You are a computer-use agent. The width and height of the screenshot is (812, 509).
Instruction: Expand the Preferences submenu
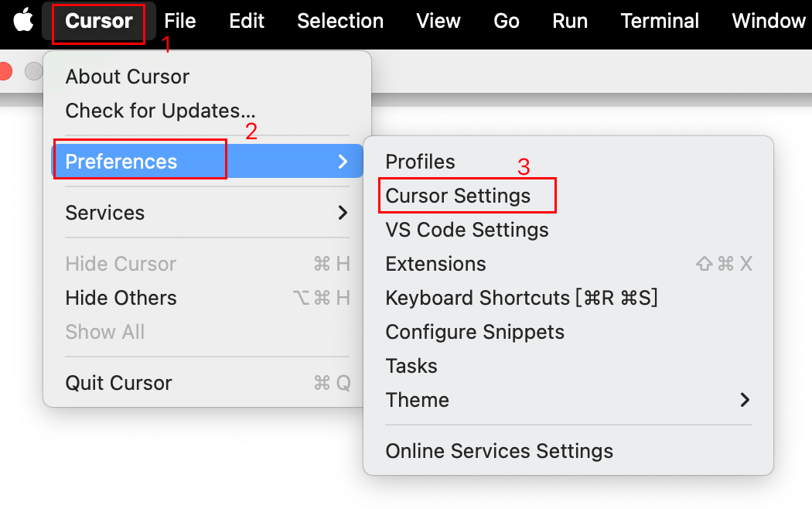[121, 162]
